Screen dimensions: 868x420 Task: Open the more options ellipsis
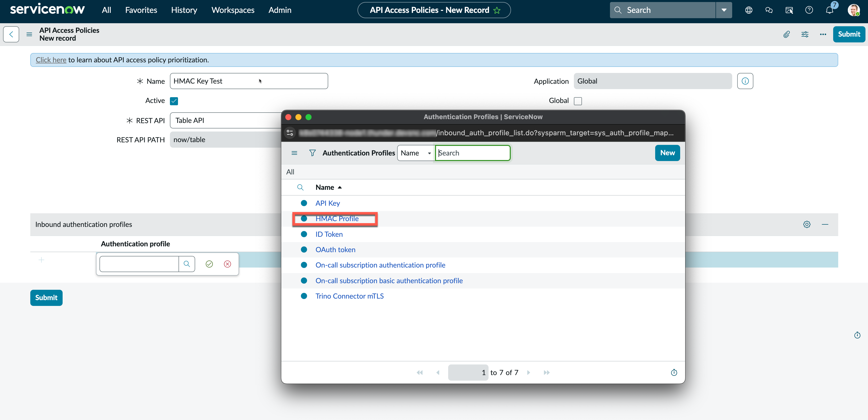tap(823, 34)
